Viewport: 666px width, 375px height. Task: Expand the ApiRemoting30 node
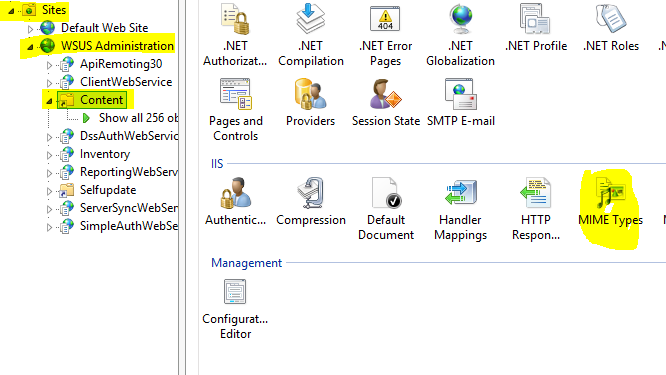(x=49, y=65)
